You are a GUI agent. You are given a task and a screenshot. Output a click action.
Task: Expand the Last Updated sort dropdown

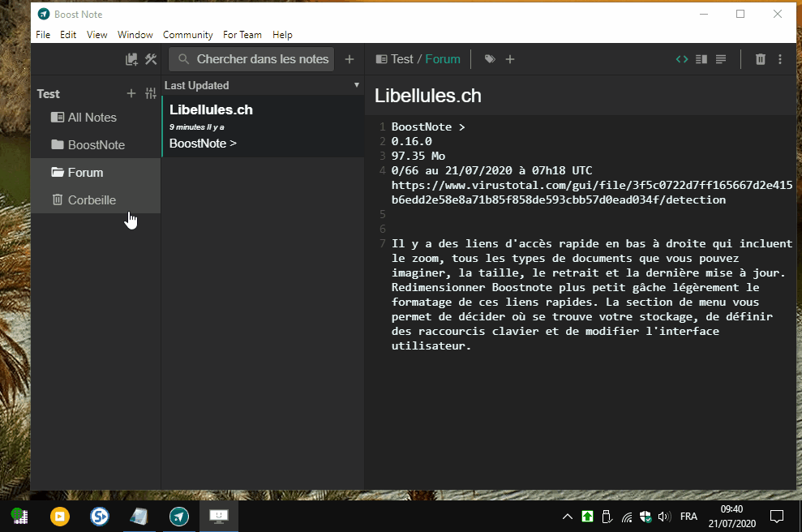click(263, 85)
